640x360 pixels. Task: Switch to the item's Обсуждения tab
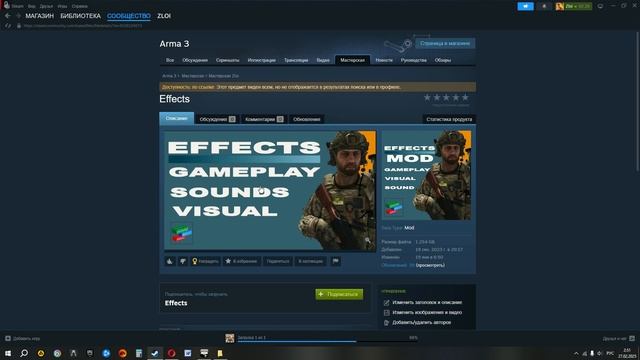tap(217, 119)
